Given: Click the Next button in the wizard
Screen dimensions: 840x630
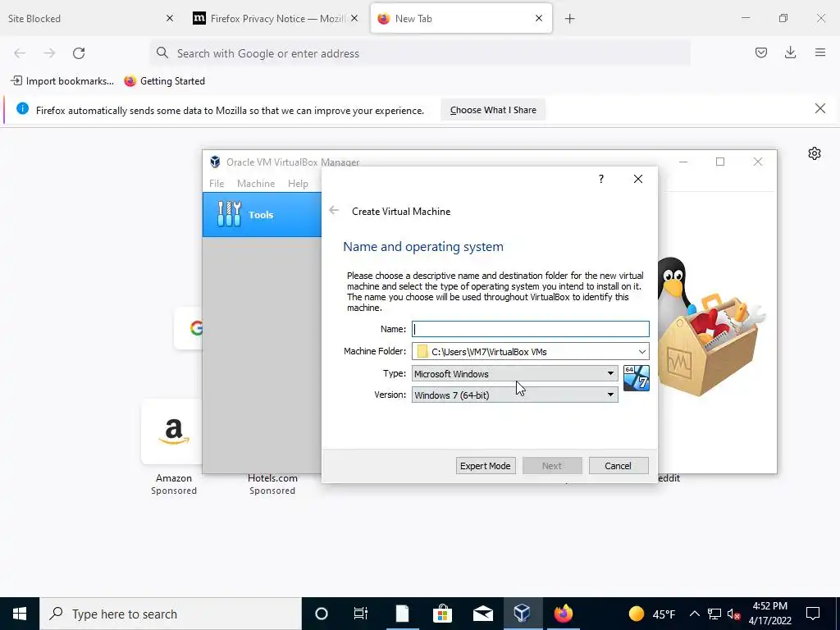Looking at the screenshot, I should pos(552,466).
